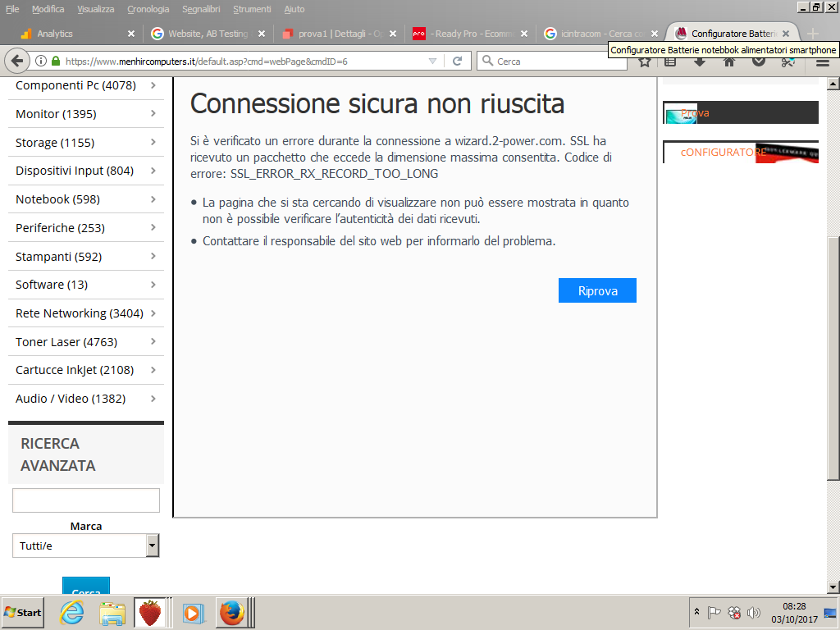Close the icintracom search tab
This screenshot has height=630, width=840.
(x=655, y=33)
